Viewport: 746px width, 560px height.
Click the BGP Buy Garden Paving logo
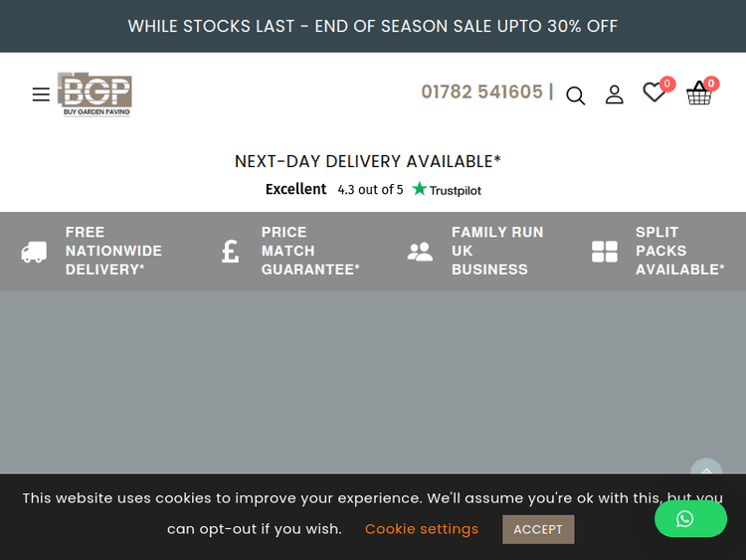pyautogui.click(x=94, y=94)
